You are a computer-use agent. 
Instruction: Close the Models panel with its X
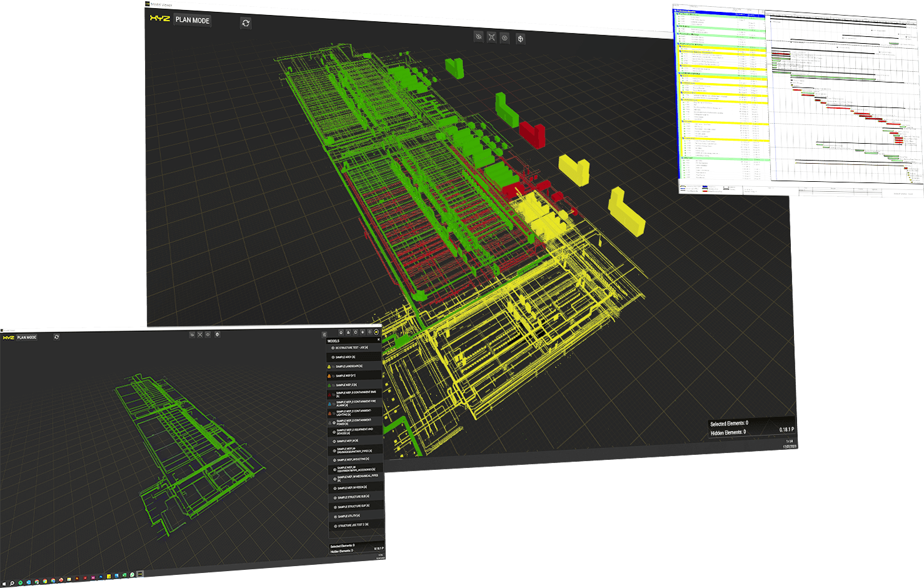pyautogui.click(x=378, y=339)
